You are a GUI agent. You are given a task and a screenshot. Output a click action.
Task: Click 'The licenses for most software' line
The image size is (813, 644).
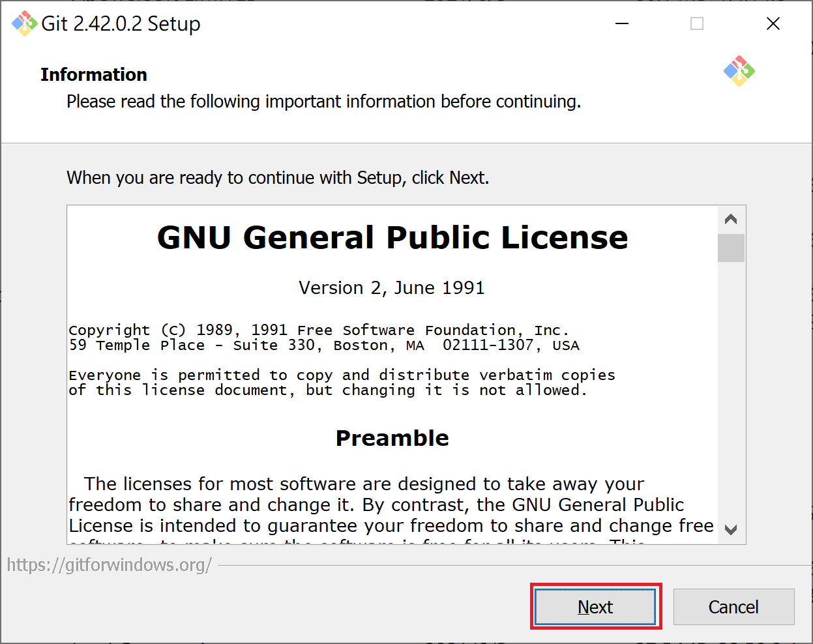click(x=364, y=484)
